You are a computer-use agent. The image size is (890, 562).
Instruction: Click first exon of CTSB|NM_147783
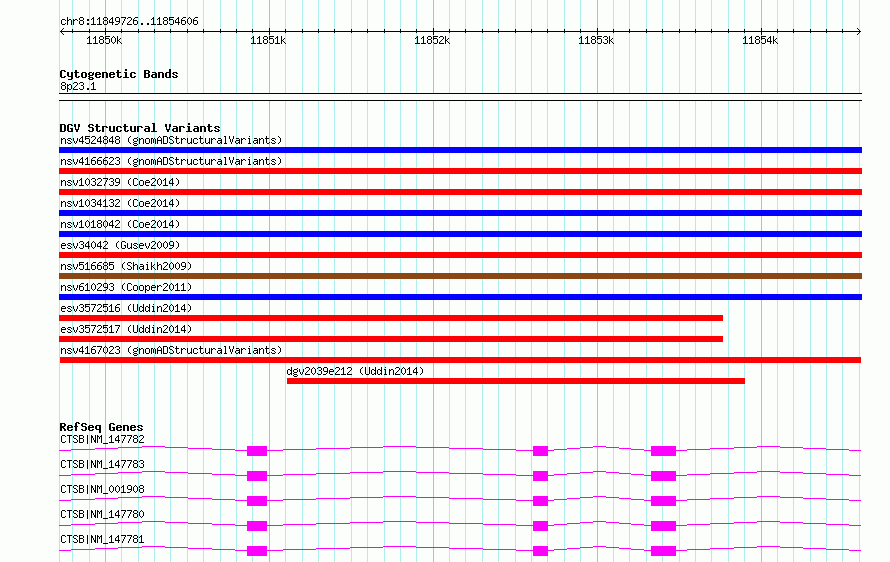coord(257,476)
